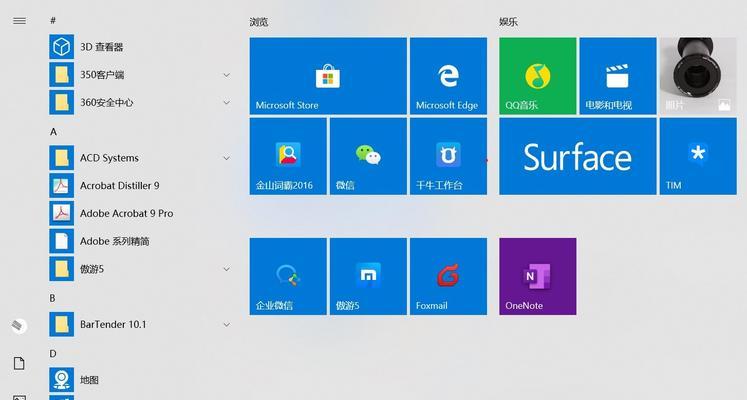Expand the BarTender 10.1 chevron

click(227, 325)
